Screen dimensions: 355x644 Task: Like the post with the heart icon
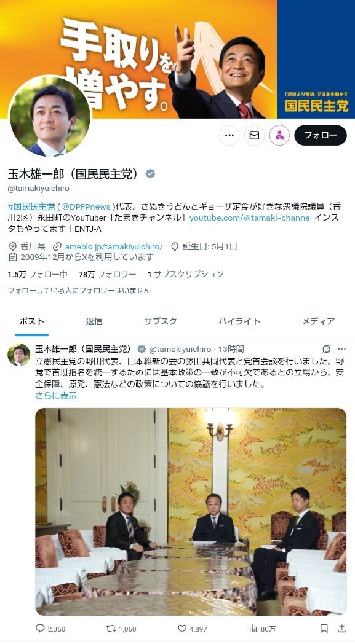coord(182,629)
